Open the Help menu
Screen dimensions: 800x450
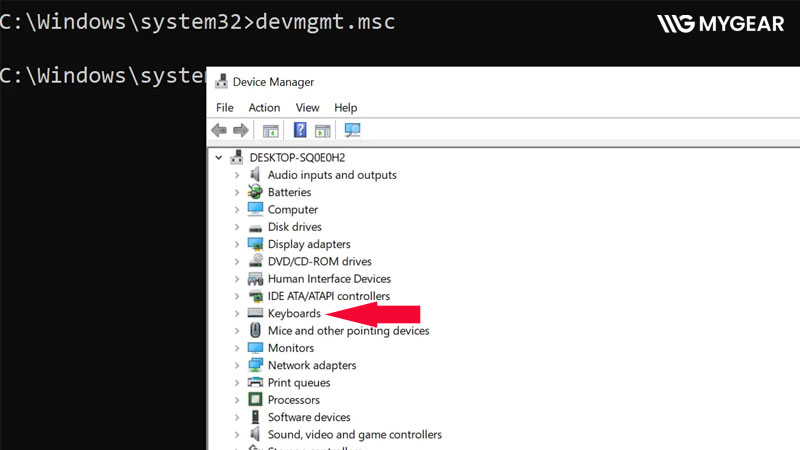(x=345, y=108)
